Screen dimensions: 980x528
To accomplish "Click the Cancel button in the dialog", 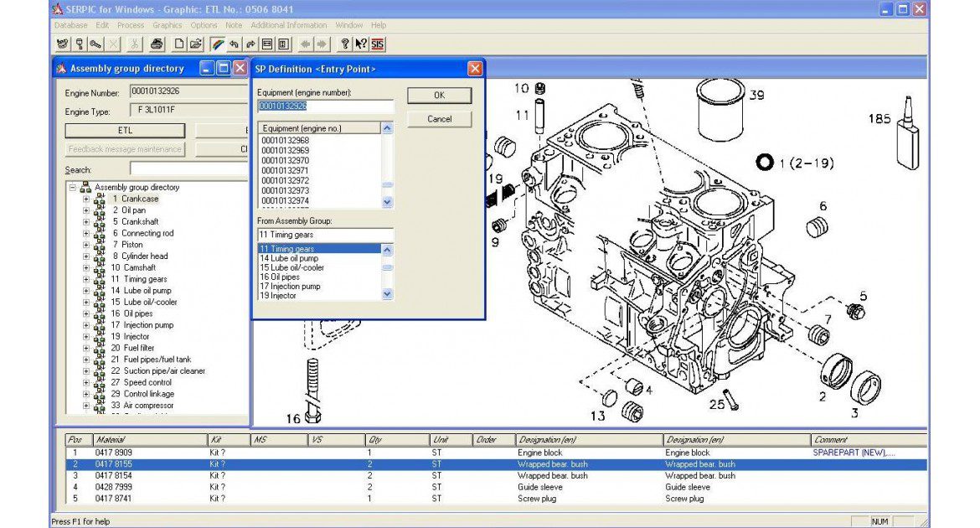I will pos(439,119).
